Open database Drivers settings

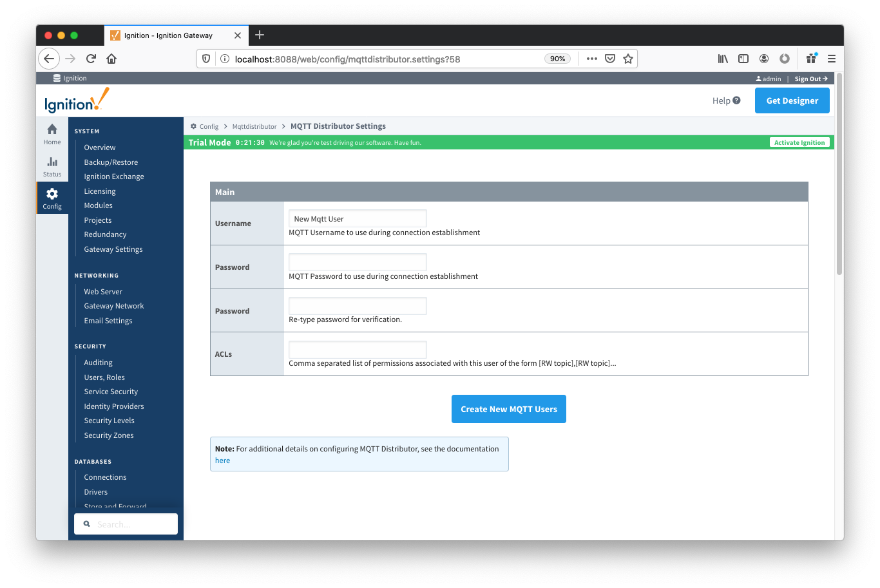pos(95,492)
